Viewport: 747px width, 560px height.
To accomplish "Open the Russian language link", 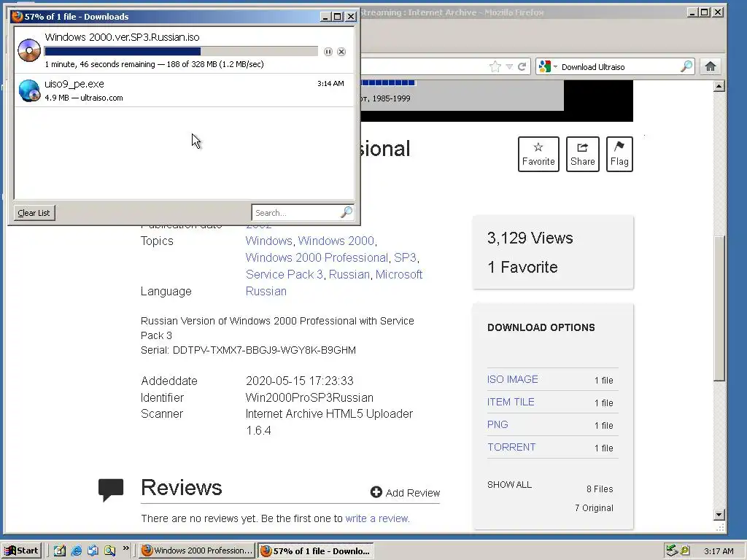I will pyautogui.click(x=266, y=292).
